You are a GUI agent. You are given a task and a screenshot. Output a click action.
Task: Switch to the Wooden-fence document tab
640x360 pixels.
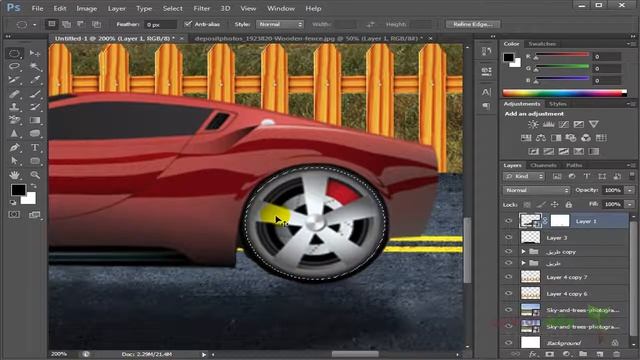click(308, 38)
